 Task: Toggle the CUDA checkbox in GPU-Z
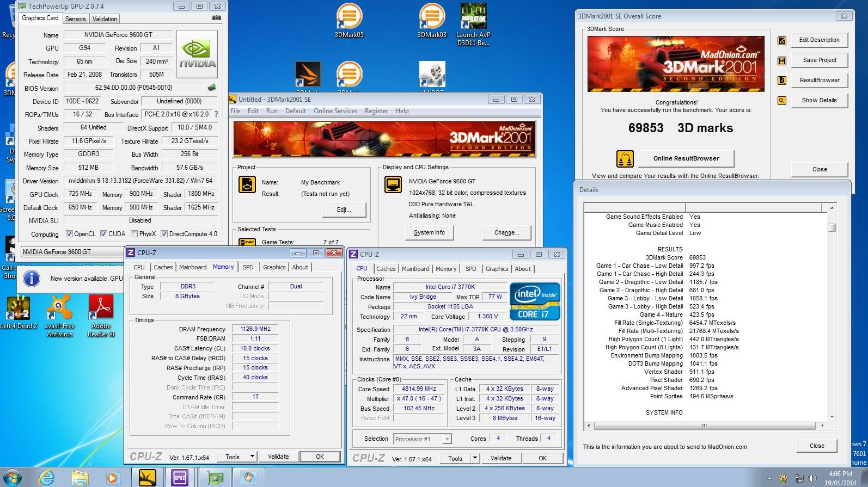103,234
